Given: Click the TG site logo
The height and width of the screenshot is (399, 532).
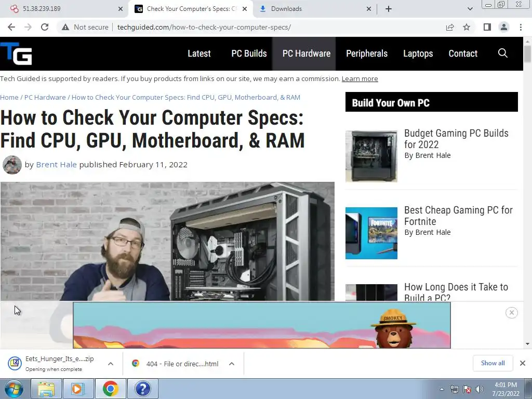Looking at the screenshot, I should coord(16,54).
